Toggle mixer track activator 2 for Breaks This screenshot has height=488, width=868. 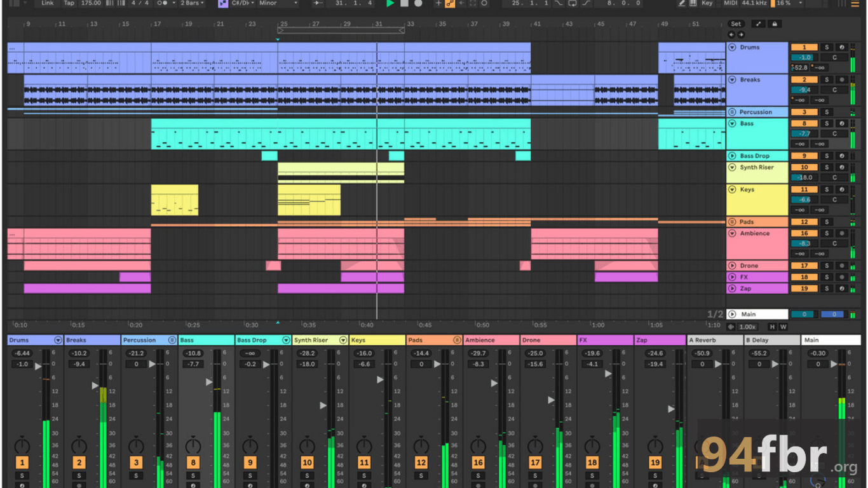(x=79, y=463)
